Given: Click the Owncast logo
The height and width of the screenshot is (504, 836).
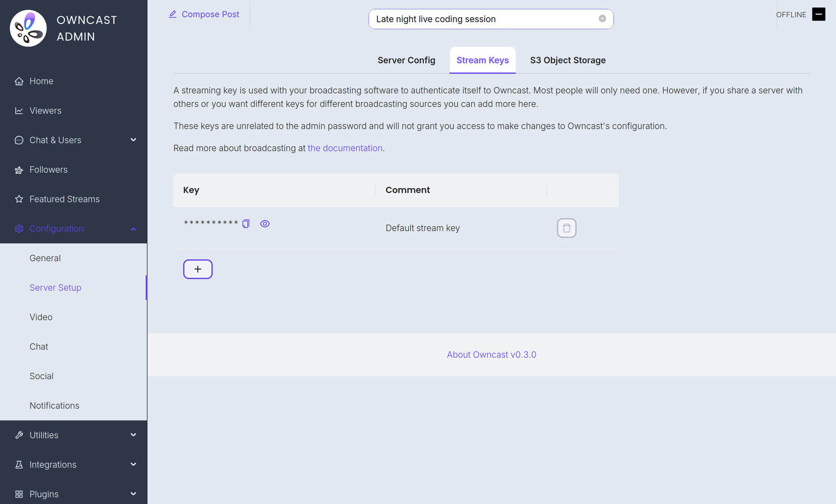Looking at the screenshot, I should [28, 28].
